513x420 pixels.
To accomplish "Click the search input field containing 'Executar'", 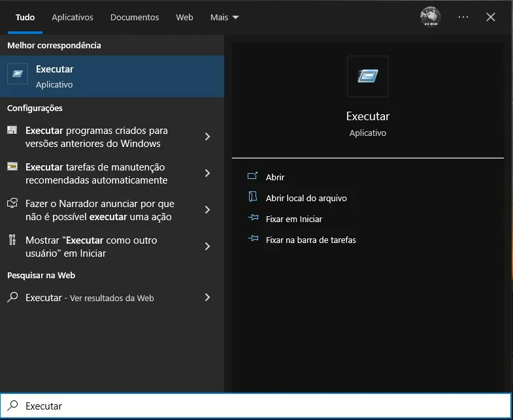I will coord(256,406).
